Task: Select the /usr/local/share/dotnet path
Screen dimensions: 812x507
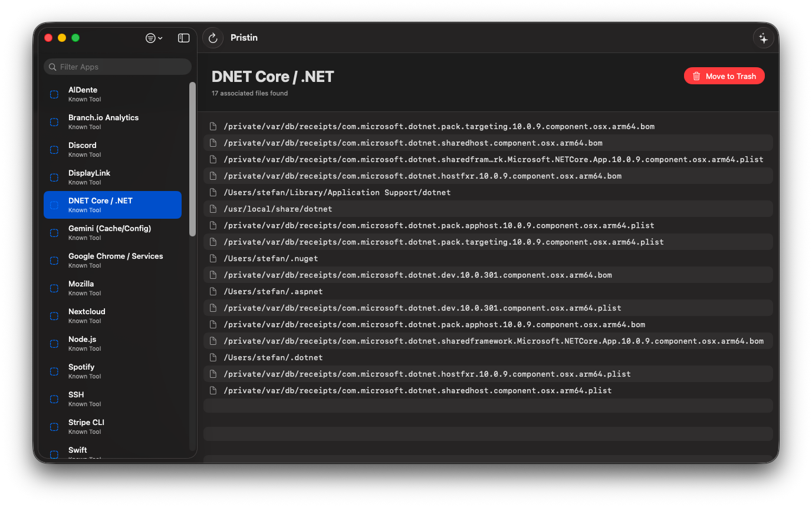Action: [x=278, y=209]
